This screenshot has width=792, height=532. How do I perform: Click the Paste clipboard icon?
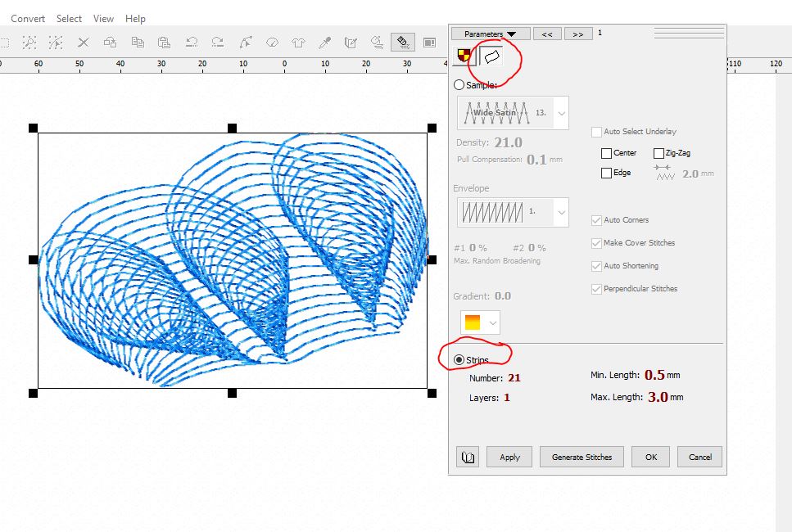tap(164, 43)
